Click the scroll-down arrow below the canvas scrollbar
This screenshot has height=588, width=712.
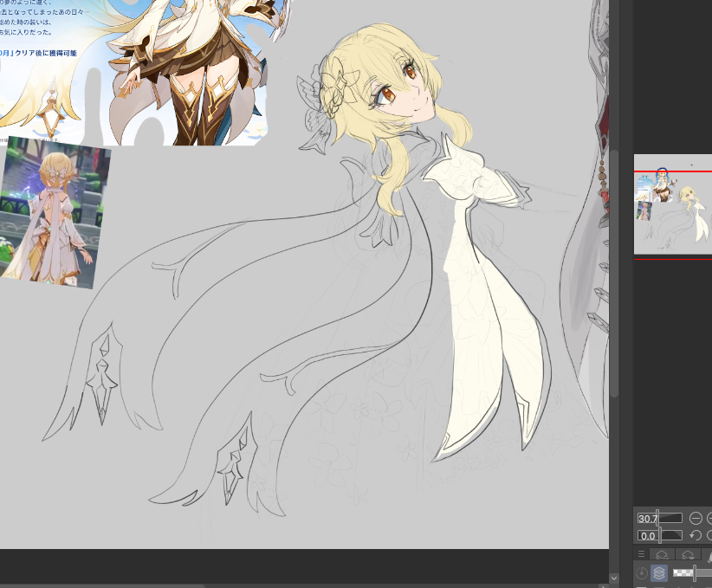point(614,578)
